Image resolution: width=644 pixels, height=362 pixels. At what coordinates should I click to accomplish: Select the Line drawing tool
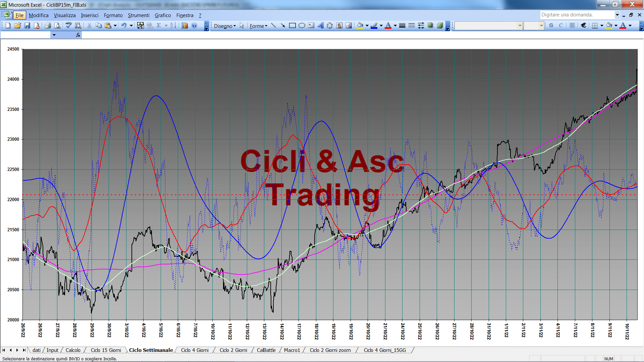273,25
